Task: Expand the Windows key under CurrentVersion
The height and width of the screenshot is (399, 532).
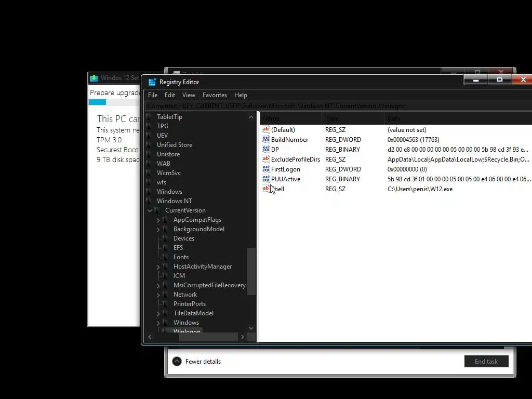Action: (158, 323)
